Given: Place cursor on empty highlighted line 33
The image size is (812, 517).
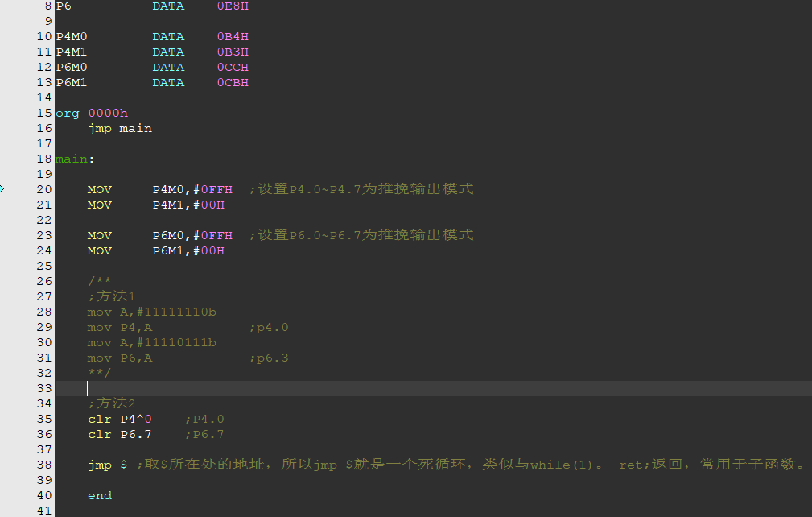Looking at the screenshot, I should (x=433, y=388).
